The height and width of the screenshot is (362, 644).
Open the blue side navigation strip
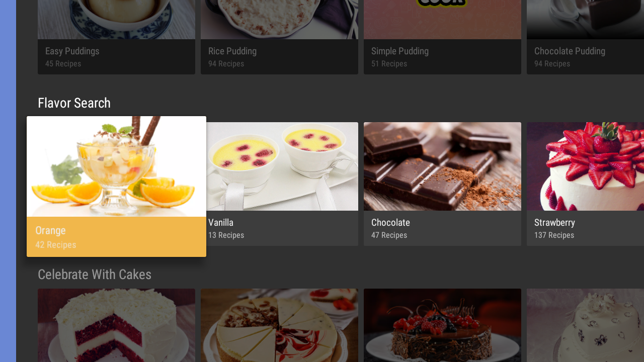pos(8,181)
